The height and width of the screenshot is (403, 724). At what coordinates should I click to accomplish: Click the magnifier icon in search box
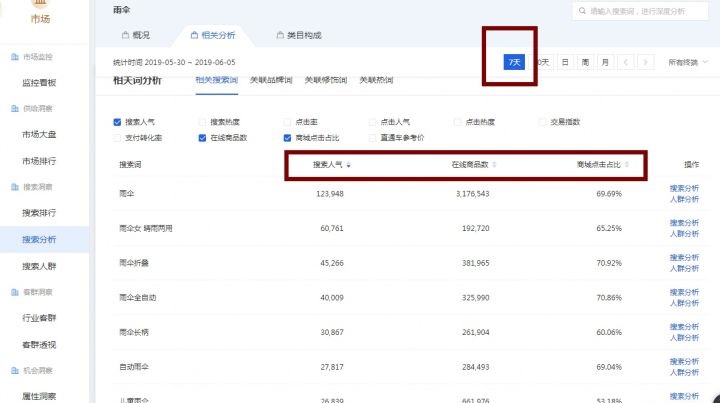click(582, 11)
